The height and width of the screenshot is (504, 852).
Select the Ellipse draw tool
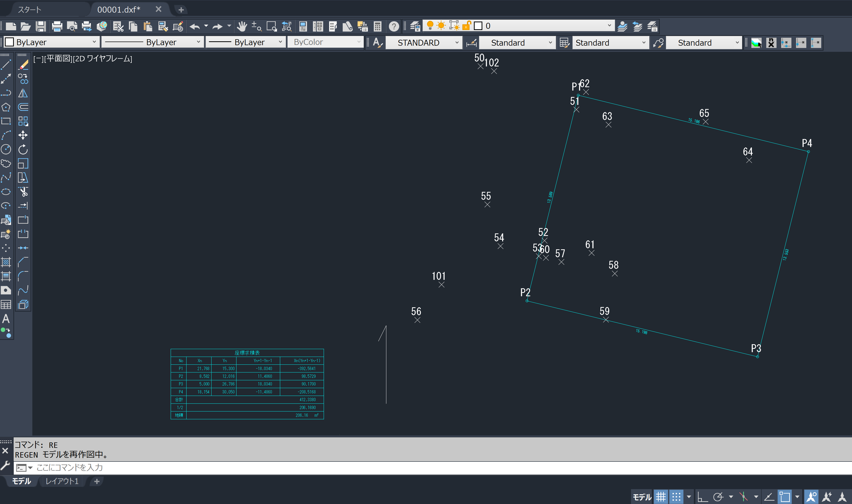[6, 192]
